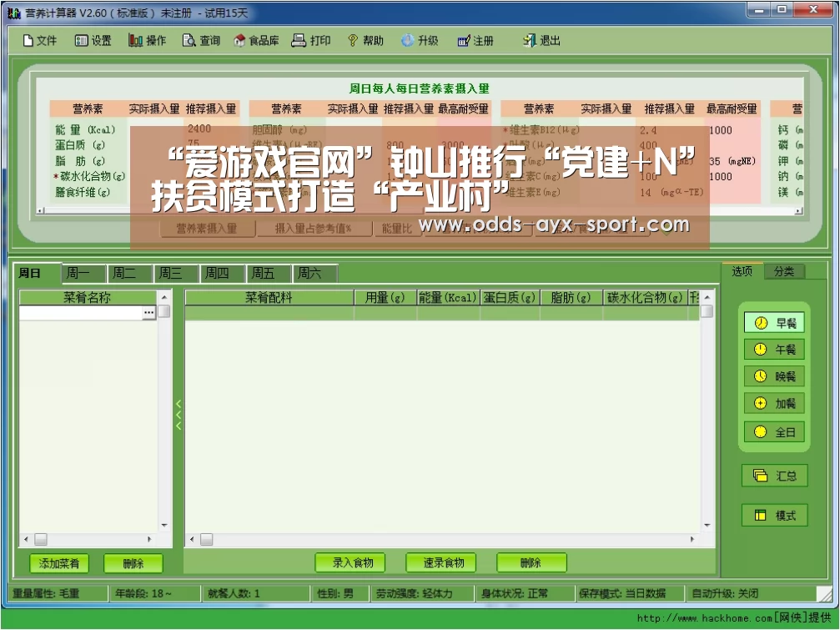Viewport: 840px width, 630px height.
Task: Click the 打印 (Print) toolbar item
Action: [x=311, y=40]
